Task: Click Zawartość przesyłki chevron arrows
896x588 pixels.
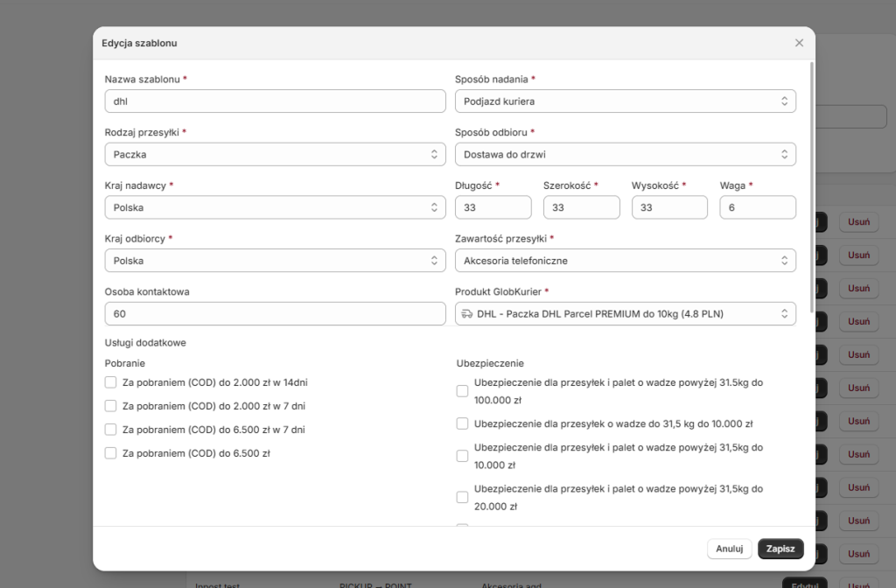Action: (785, 261)
